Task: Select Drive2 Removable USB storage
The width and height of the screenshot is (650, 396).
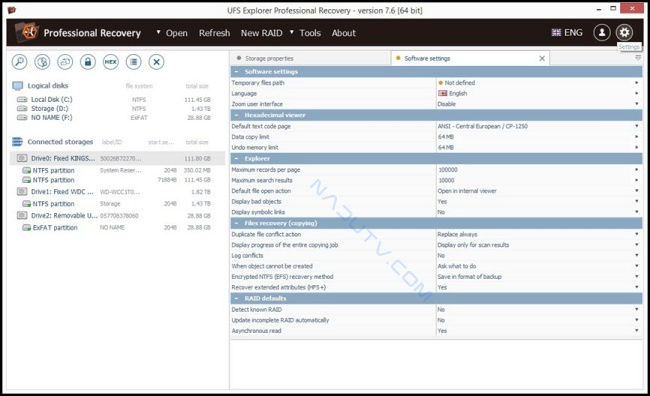Action: coord(117,216)
